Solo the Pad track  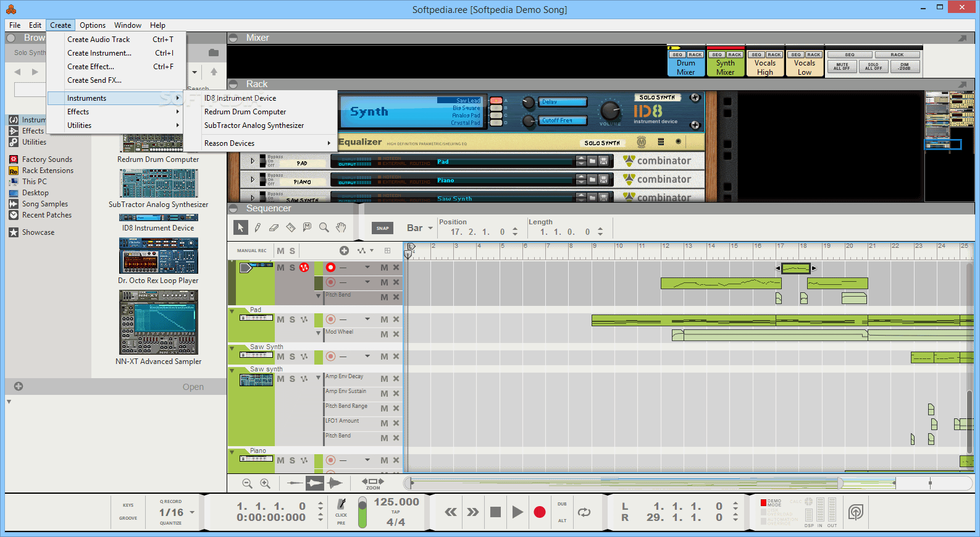click(x=292, y=319)
